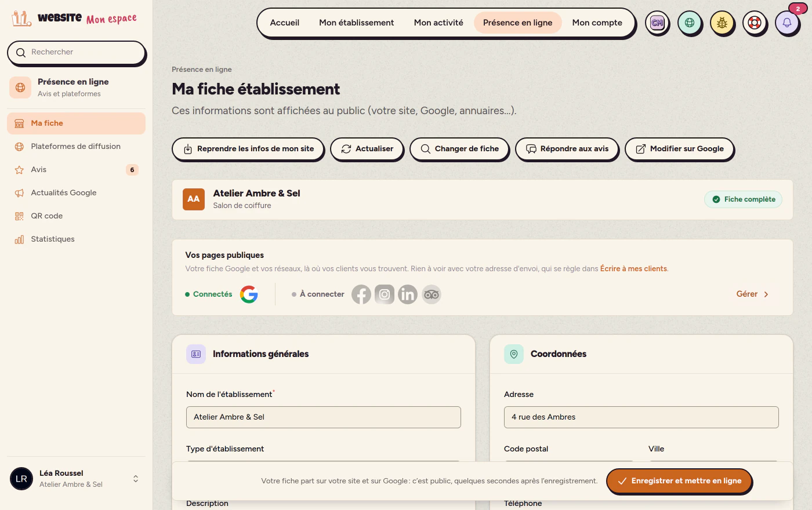Report a bug with the ladybug icon
The height and width of the screenshot is (510, 812).
tap(722, 23)
